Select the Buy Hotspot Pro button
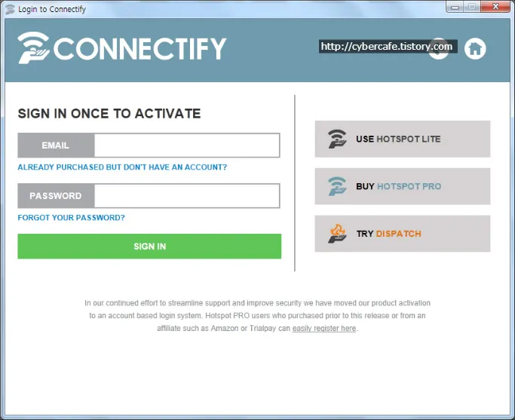The width and height of the screenshot is (515, 420). click(x=402, y=186)
